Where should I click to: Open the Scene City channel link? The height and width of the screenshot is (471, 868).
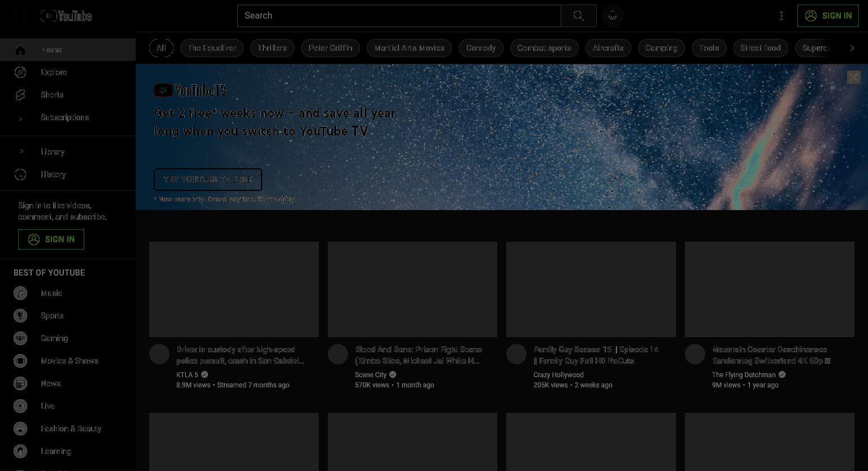coord(371,375)
